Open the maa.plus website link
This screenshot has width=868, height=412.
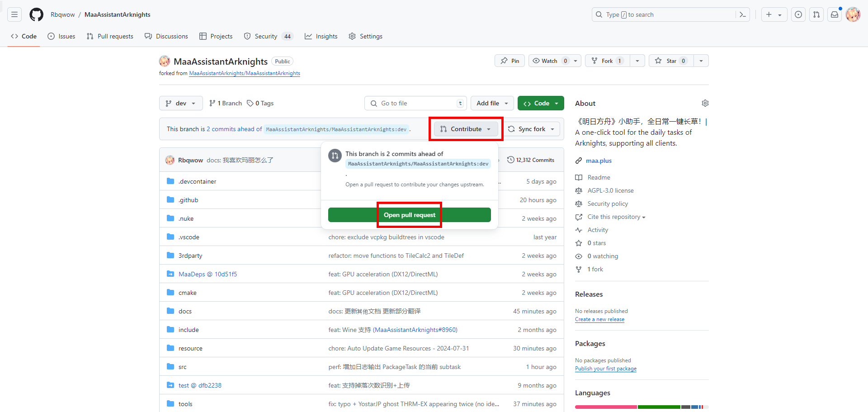coord(599,161)
